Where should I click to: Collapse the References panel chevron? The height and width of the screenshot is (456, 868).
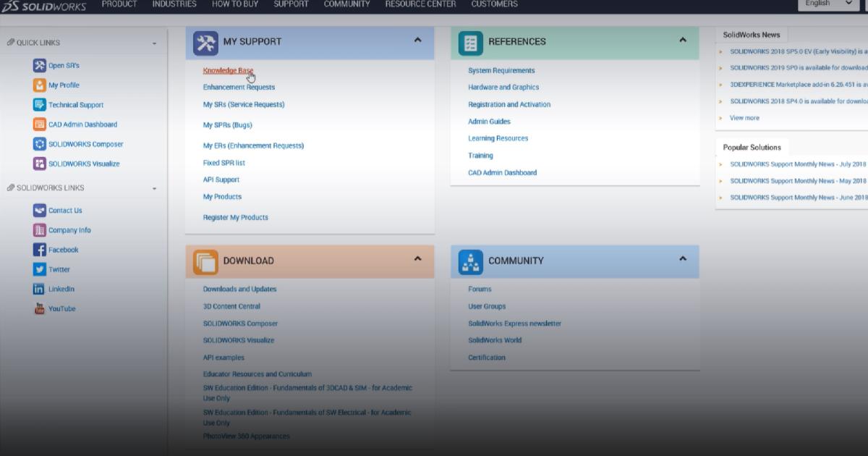683,40
